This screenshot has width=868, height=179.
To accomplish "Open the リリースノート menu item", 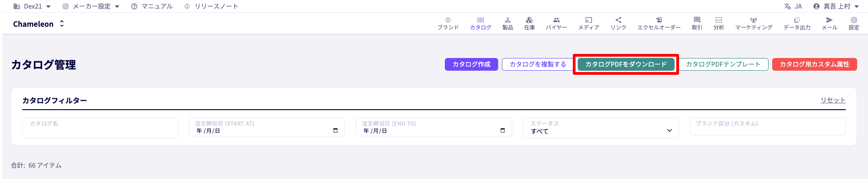I will 211,6.
